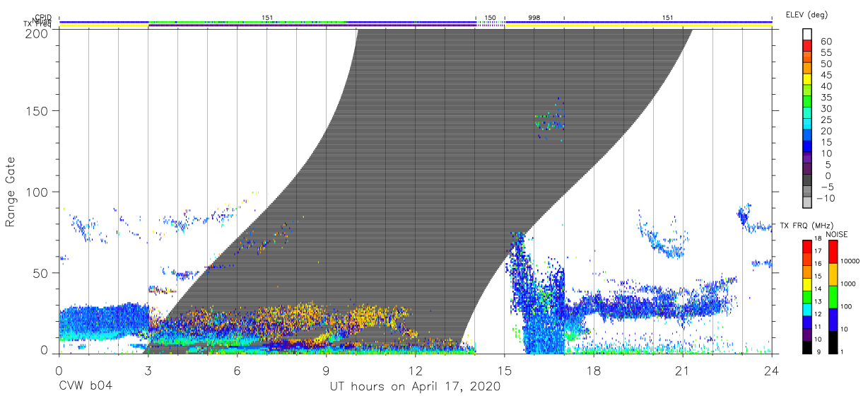The height and width of the screenshot is (401, 868).
Task: Click the 'ELEV (deg)' colorbar title
Action: (x=807, y=15)
